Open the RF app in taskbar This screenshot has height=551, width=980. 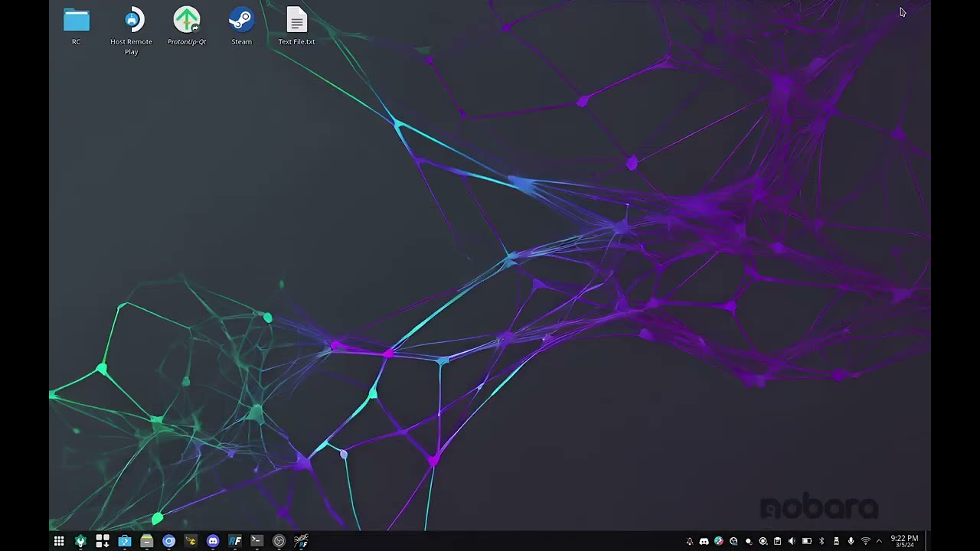coord(235,541)
